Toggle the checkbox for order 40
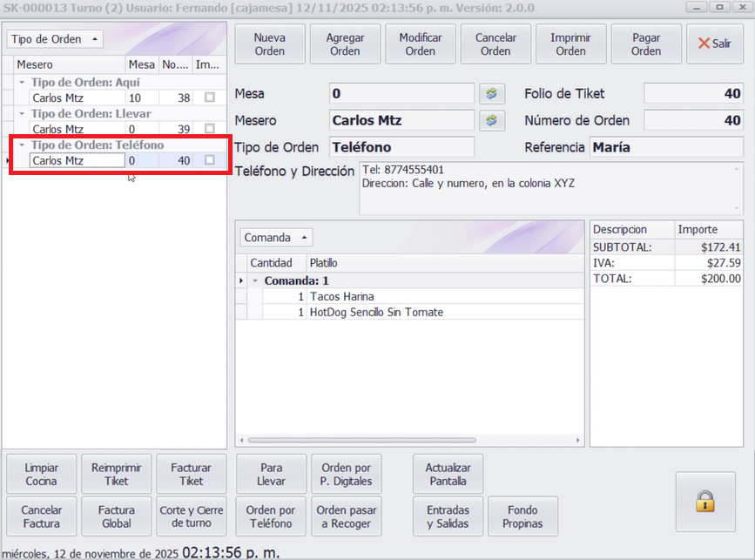755x560 pixels. 209,160
